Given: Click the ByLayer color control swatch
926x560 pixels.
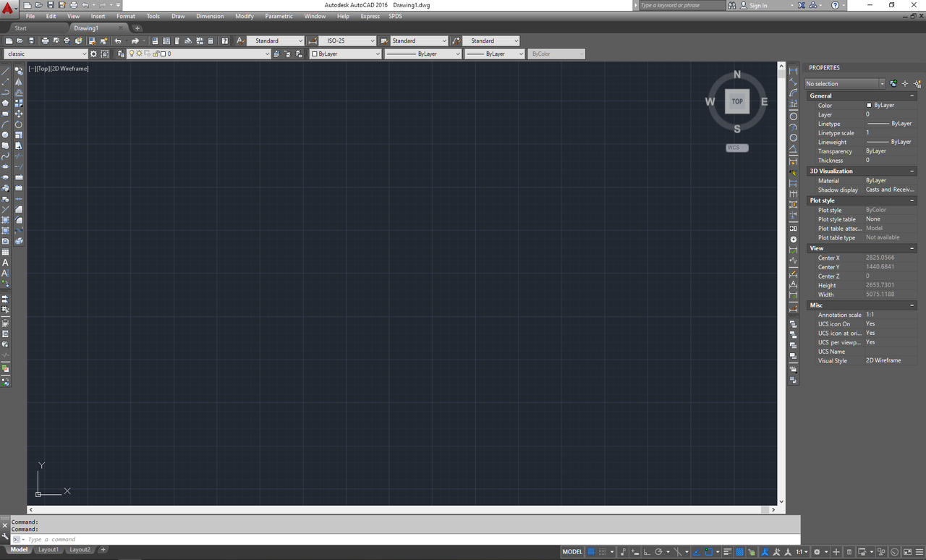Looking at the screenshot, I should [315, 54].
